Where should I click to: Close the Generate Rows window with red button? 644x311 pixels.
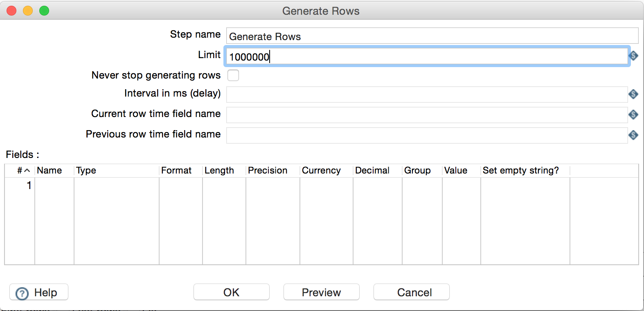(x=11, y=11)
